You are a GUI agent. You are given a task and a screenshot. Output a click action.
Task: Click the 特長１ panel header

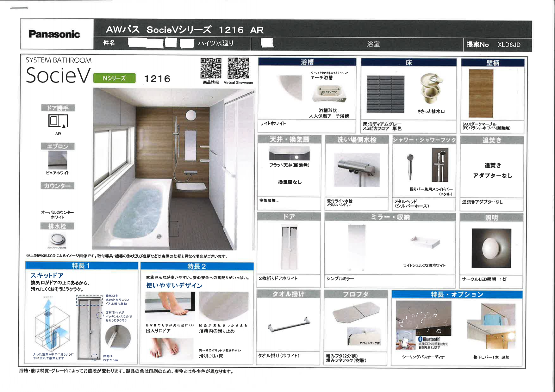(x=82, y=266)
